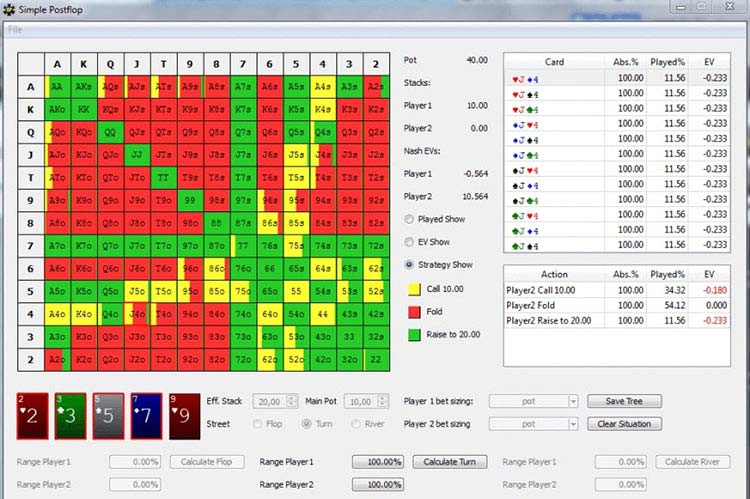Click the 9 of spades board card
Screen dimensions: 750x499
[x=184, y=416]
